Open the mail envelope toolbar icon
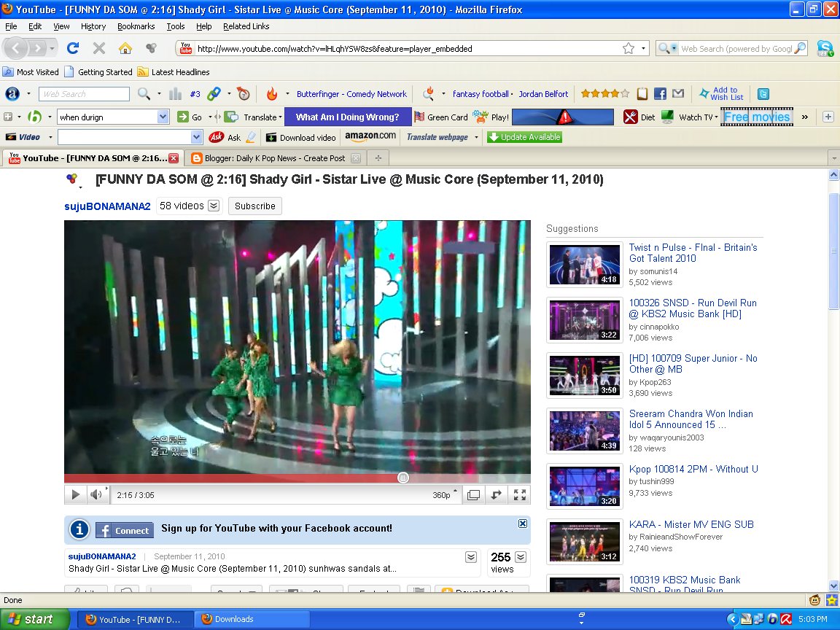The height and width of the screenshot is (630, 840). pos(678,94)
